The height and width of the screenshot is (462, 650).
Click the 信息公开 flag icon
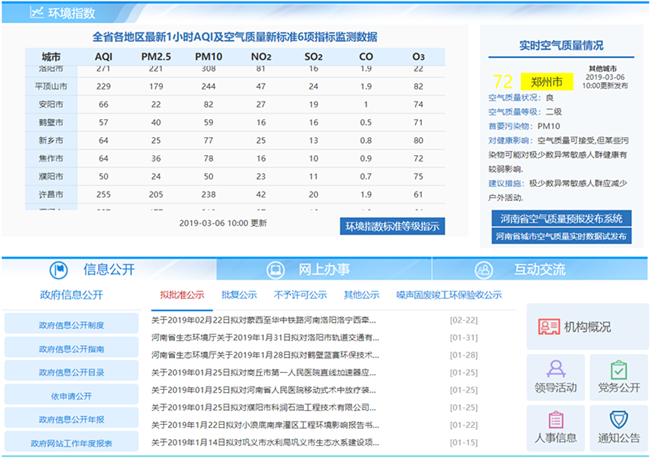[x=59, y=270]
